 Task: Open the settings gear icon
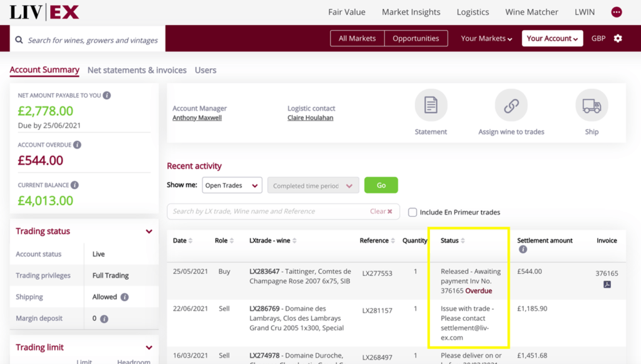coord(618,38)
